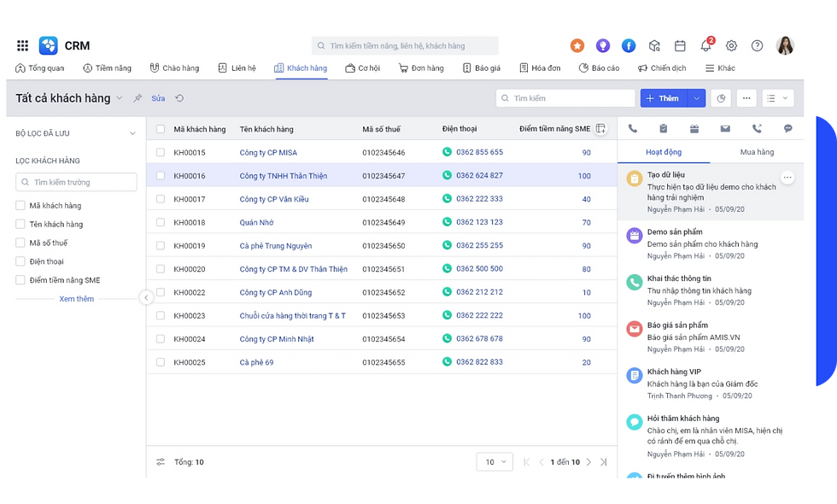
Task: Open the Báo giá menu tab
Action: click(482, 68)
